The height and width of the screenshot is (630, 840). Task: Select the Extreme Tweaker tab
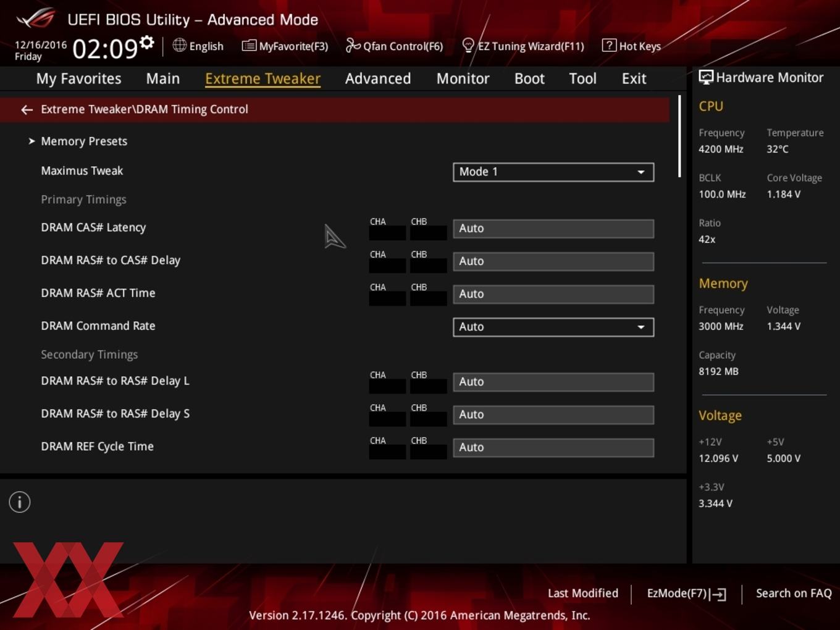click(x=262, y=78)
